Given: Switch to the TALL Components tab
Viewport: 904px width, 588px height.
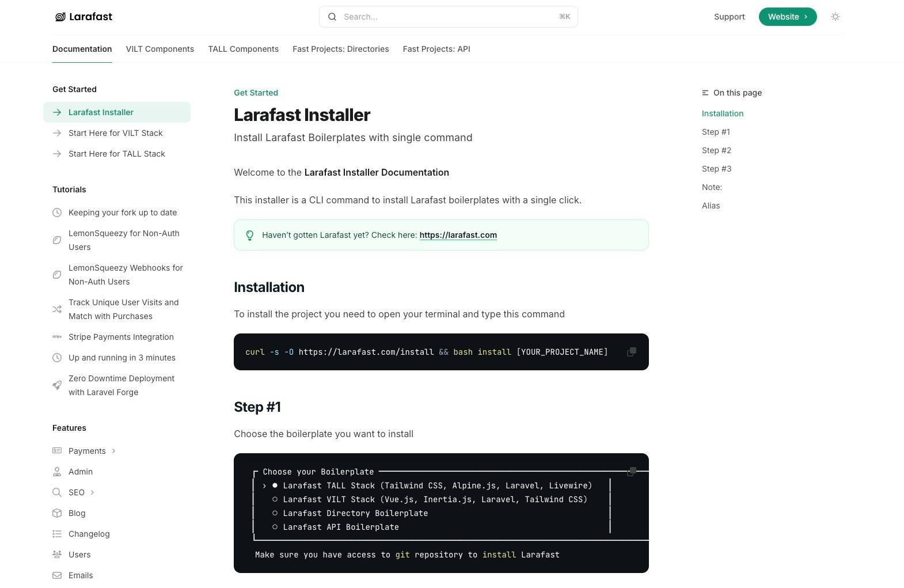Looking at the screenshot, I should point(244,49).
